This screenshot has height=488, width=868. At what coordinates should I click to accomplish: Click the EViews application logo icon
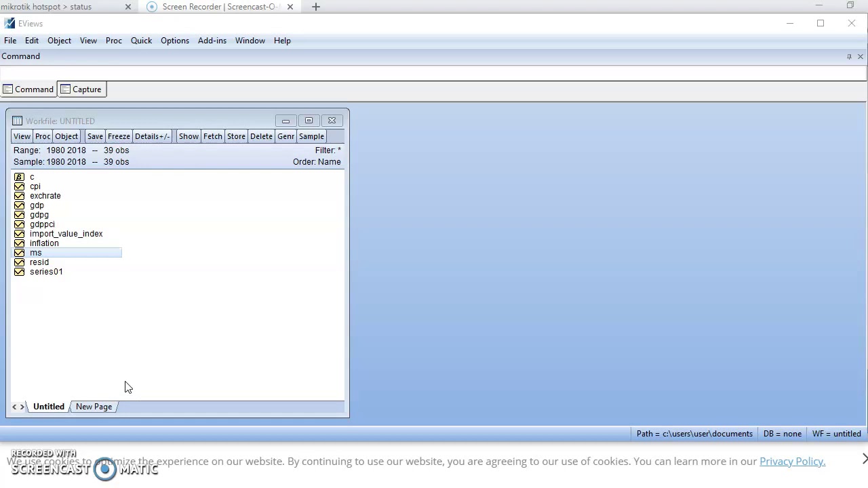[x=9, y=23]
